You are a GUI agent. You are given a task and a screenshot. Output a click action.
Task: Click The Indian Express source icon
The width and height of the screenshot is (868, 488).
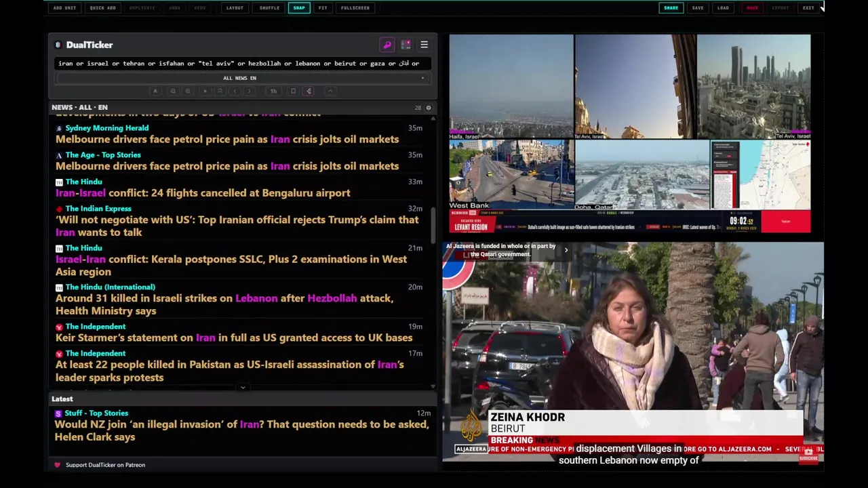[x=59, y=209]
